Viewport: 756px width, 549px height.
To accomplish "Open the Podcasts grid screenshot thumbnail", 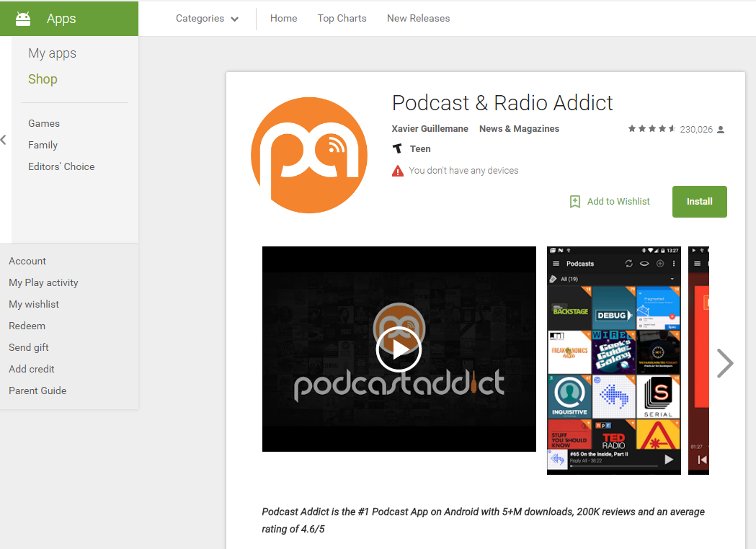I will pos(614,360).
